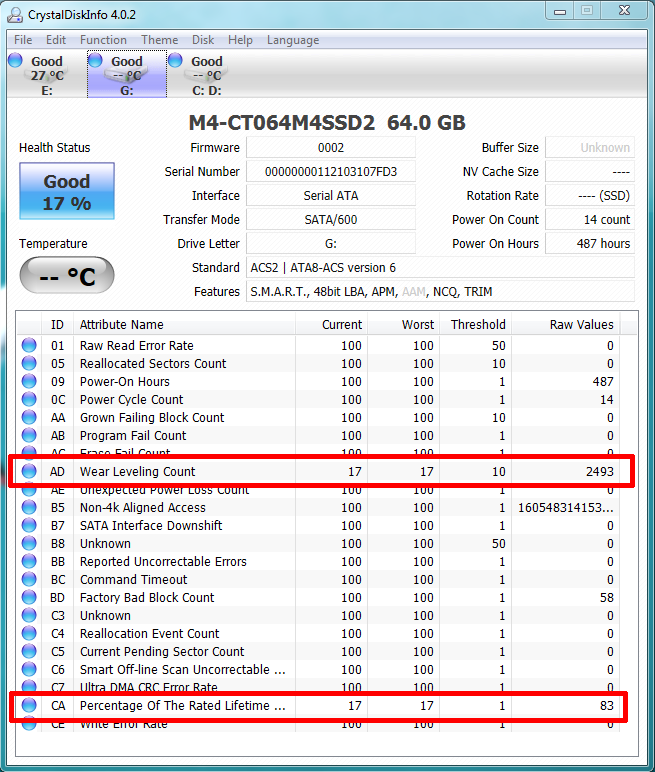Click the temperature display button
The image size is (655, 772).
tap(67, 275)
